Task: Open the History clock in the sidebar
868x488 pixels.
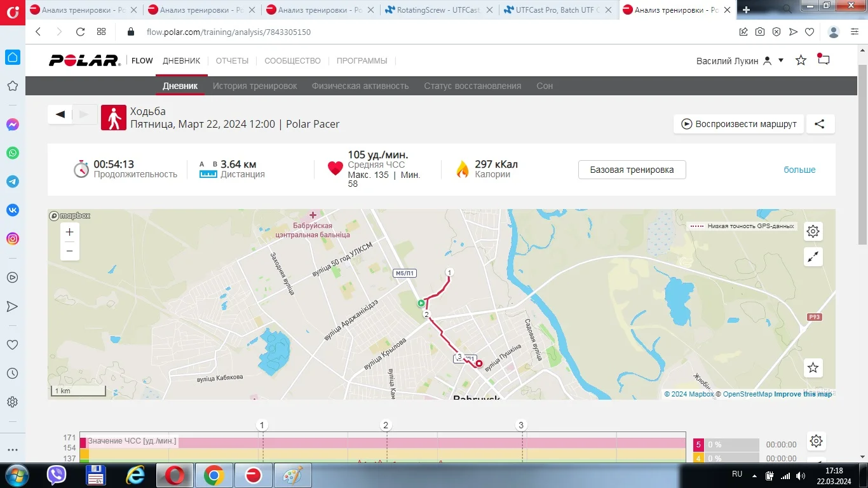Action: coord(12,374)
